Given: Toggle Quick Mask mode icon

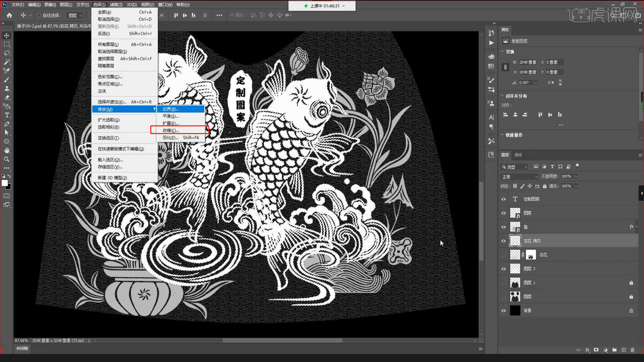Looking at the screenshot, I should (x=7, y=196).
